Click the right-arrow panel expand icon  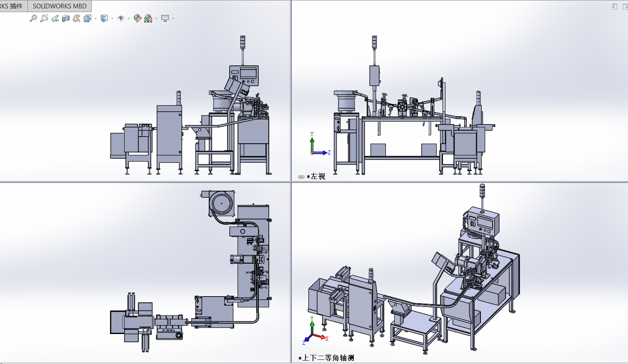(625, 7)
